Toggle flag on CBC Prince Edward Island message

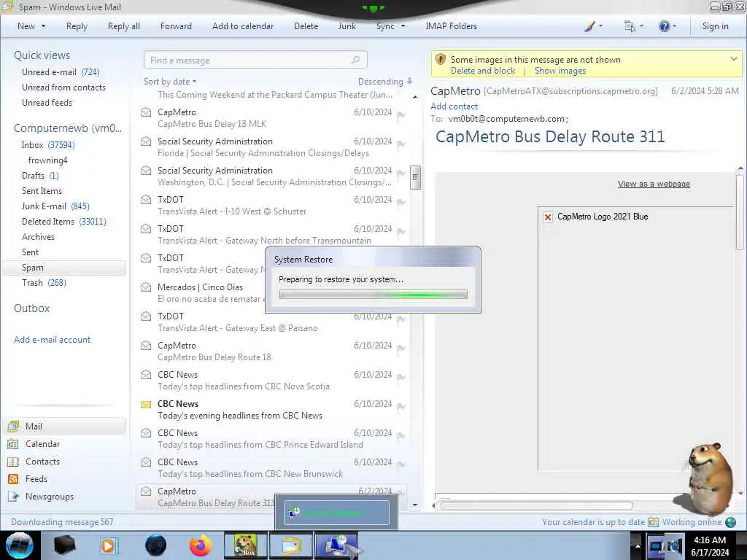pyautogui.click(x=401, y=436)
